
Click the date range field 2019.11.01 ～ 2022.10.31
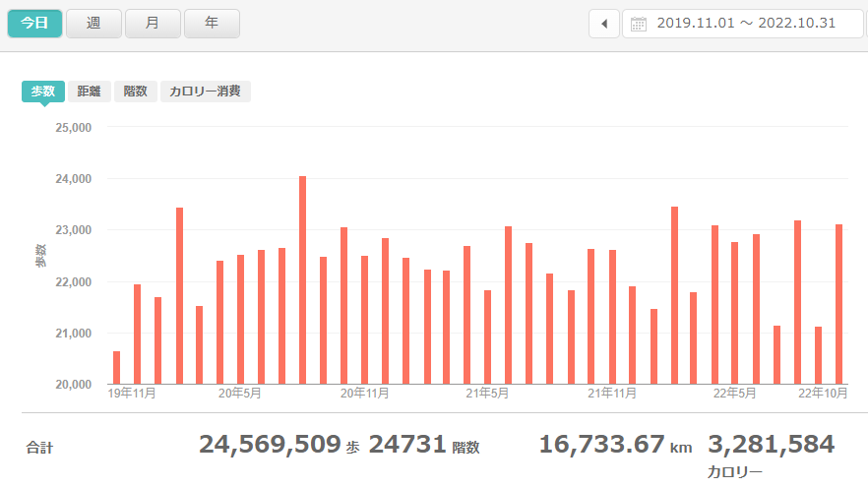tap(743, 24)
